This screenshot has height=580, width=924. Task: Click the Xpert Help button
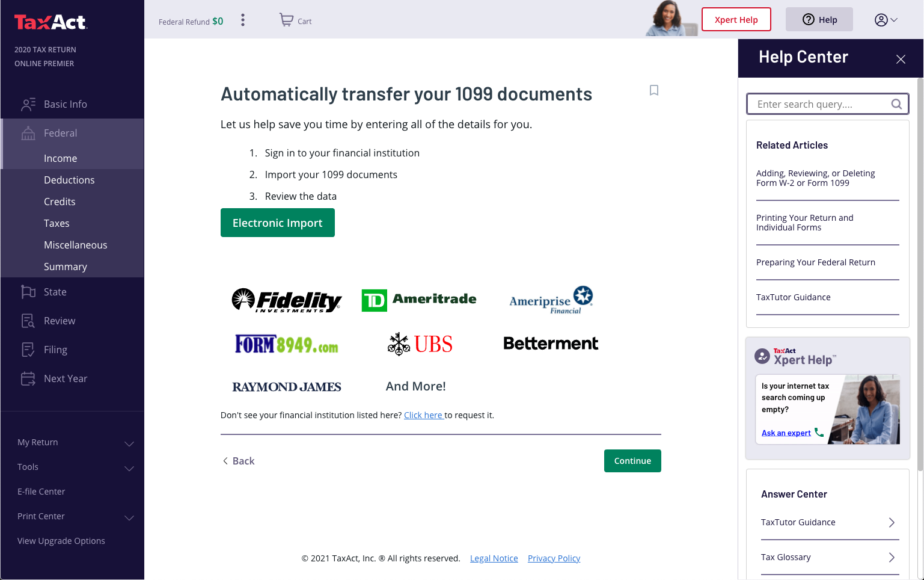coord(736,19)
